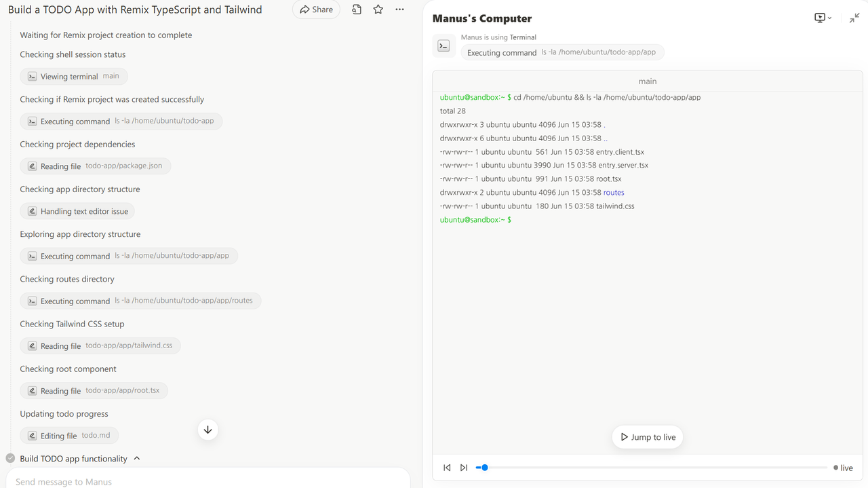This screenshot has width=868, height=488.
Task: Collapse the Build TODO app functionality section
Action: click(137, 459)
